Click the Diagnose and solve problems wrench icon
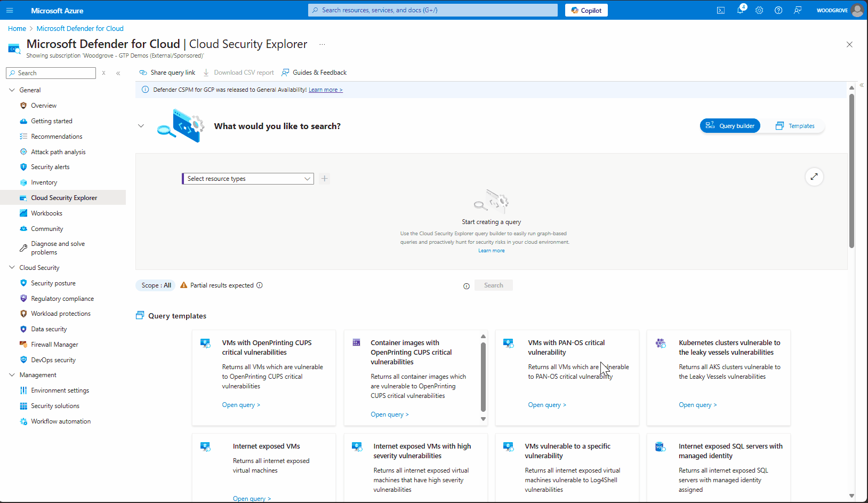 point(23,248)
